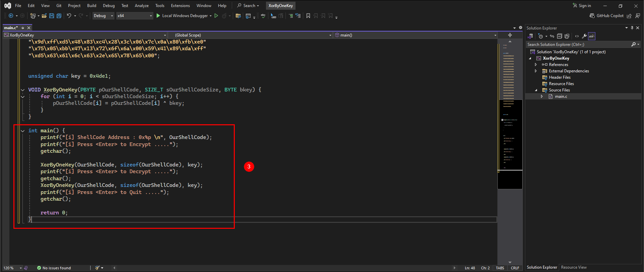The height and width of the screenshot is (272, 644).
Task: Toggle Preview Selected Items in Solution Explorer
Action: pos(592,36)
